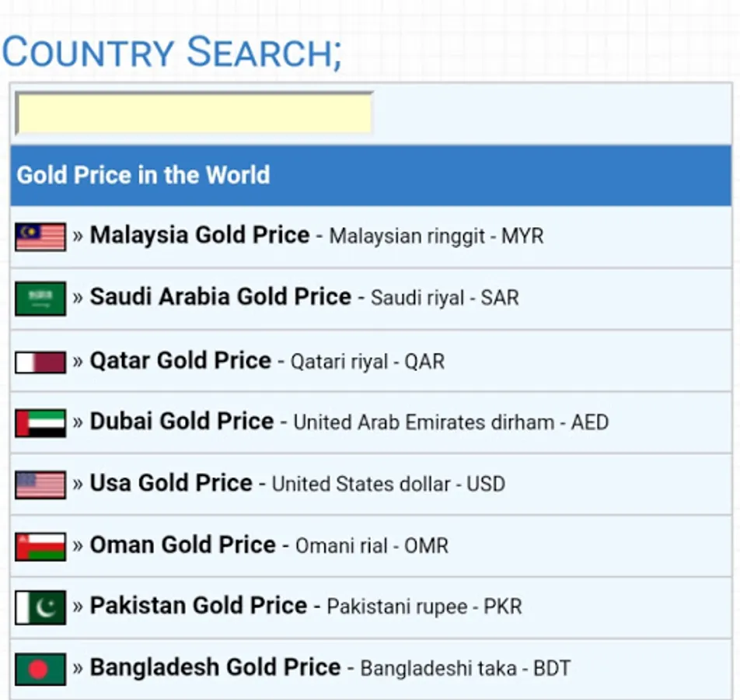740x700 pixels.
Task: Click the Qatar flag icon
Action: click(x=40, y=362)
